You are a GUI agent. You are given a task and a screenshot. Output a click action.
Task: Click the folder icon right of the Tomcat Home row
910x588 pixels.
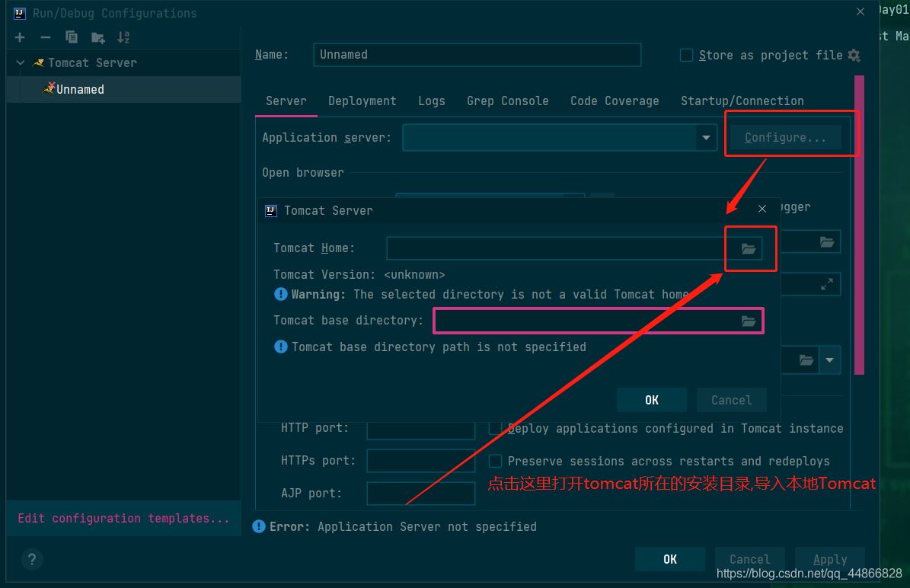point(827,242)
